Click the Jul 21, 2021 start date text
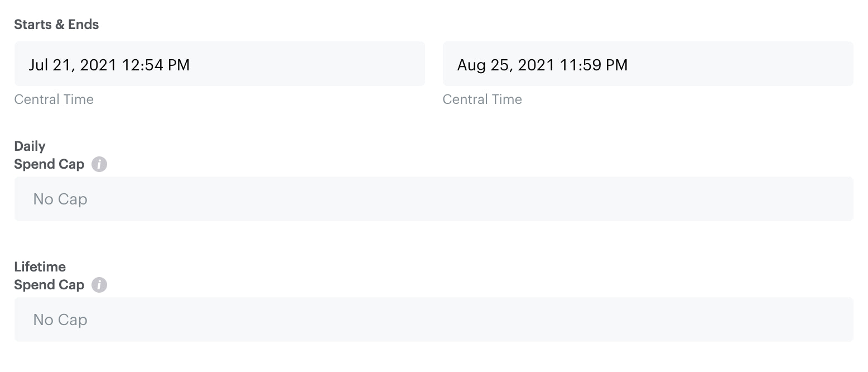Image resolution: width=868 pixels, height=372 pixels. tap(73, 65)
